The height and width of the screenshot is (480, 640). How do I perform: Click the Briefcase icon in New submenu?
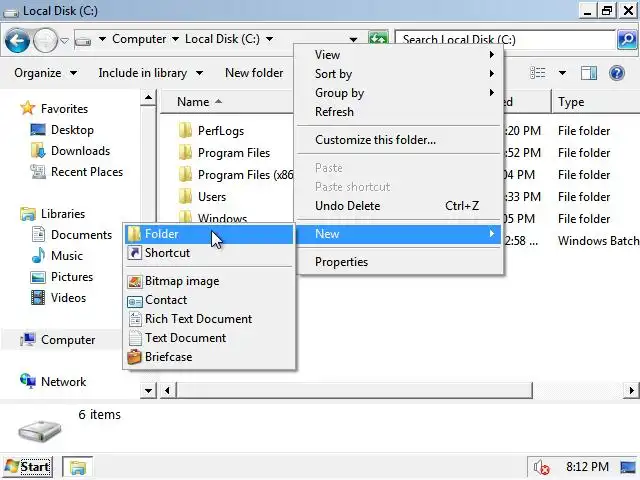pyautogui.click(x=134, y=357)
